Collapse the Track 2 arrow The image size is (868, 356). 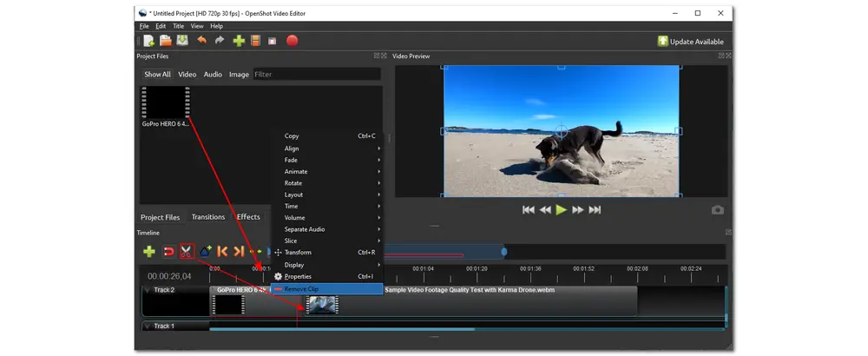(x=148, y=290)
